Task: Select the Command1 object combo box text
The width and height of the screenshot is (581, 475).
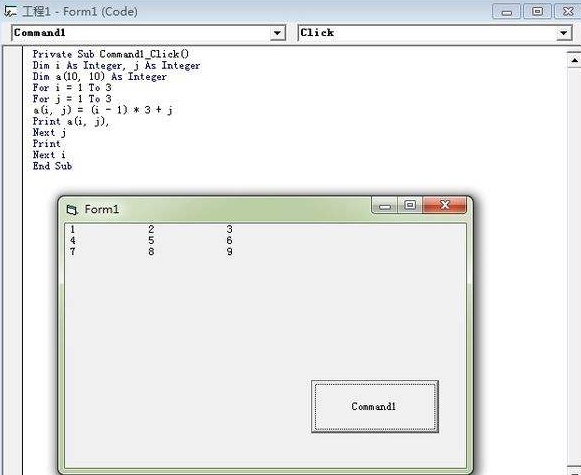Action: 40,33
